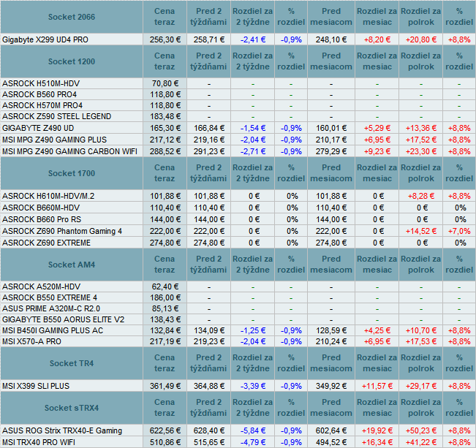Click the 279,29 € month-ago price
The image size is (476, 448).
click(331, 151)
